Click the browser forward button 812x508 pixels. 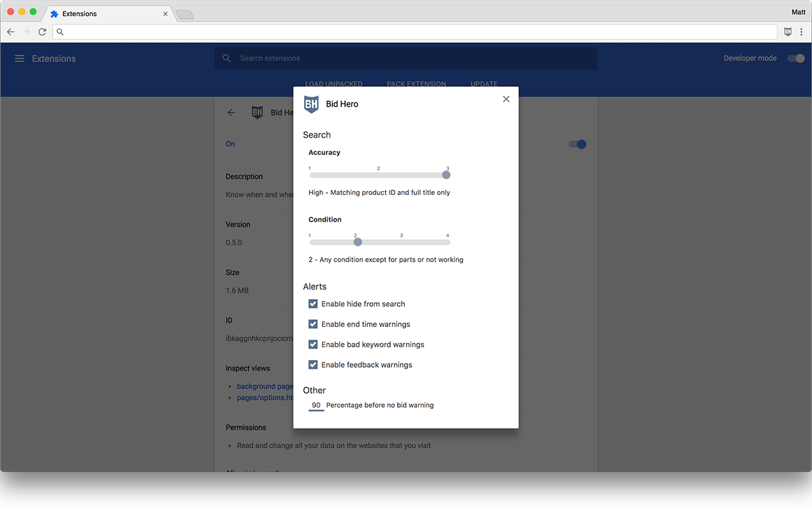click(26, 32)
